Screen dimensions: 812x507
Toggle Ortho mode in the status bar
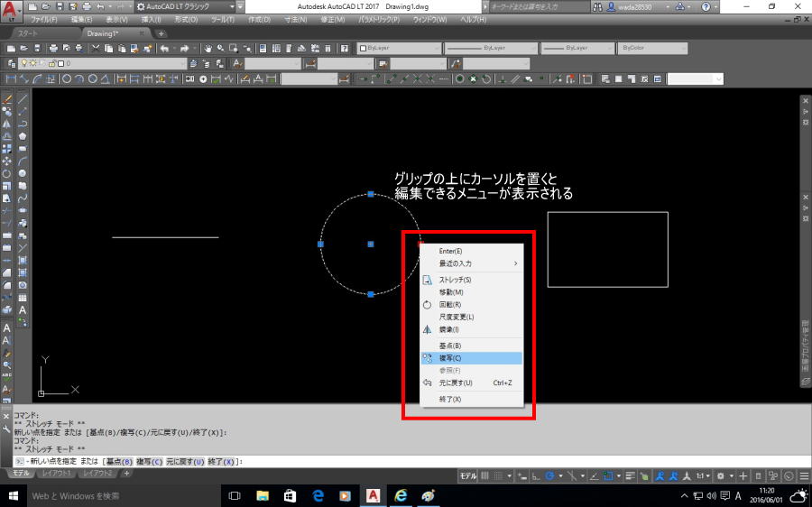536,475
